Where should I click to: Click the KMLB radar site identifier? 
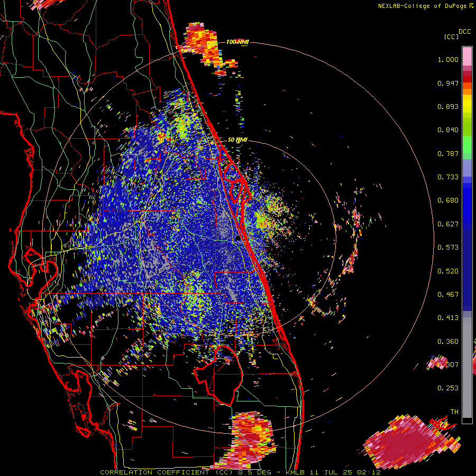(x=296, y=472)
